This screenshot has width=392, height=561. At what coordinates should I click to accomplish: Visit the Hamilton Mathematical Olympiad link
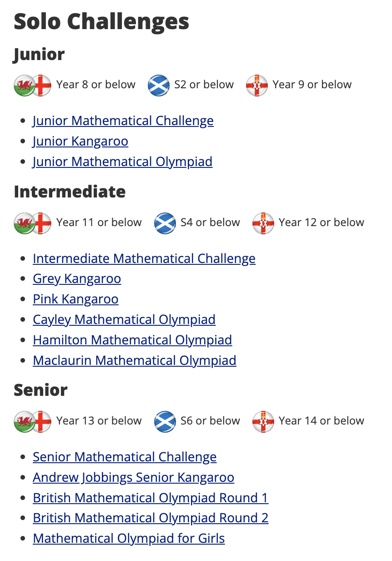click(132, 340)
